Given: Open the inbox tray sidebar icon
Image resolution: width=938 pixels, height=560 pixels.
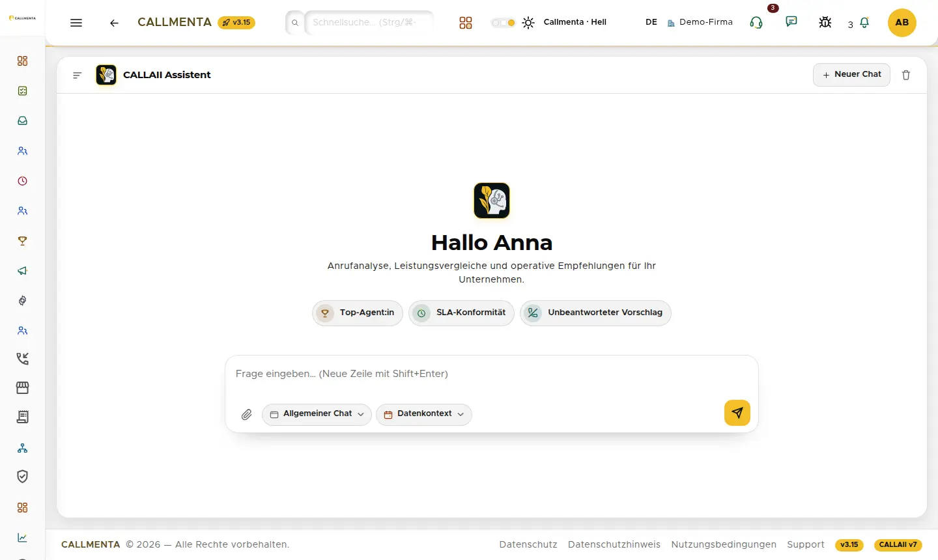Looking at the screenshot, I should (x=23, y=121).
